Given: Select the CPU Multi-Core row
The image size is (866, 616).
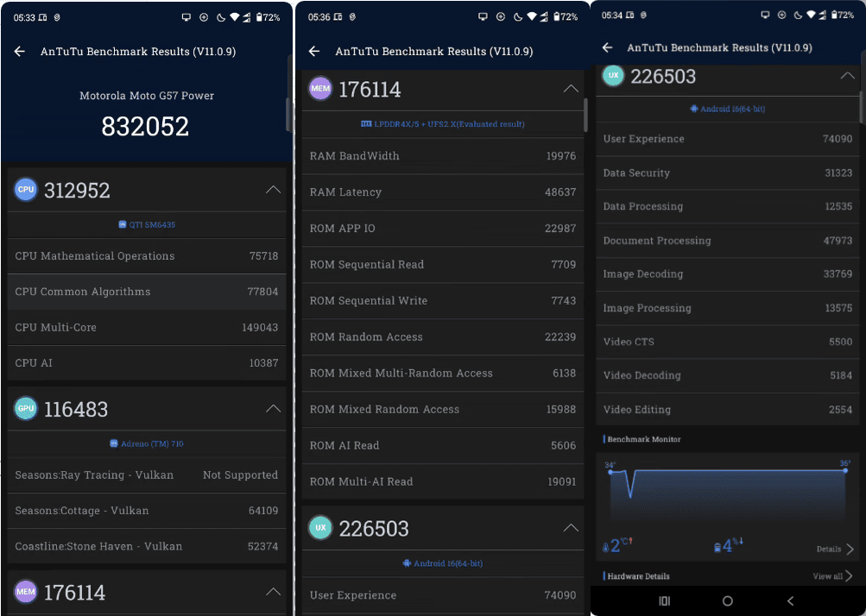Looking at the screenshot, I should click(x=147, y=327).
